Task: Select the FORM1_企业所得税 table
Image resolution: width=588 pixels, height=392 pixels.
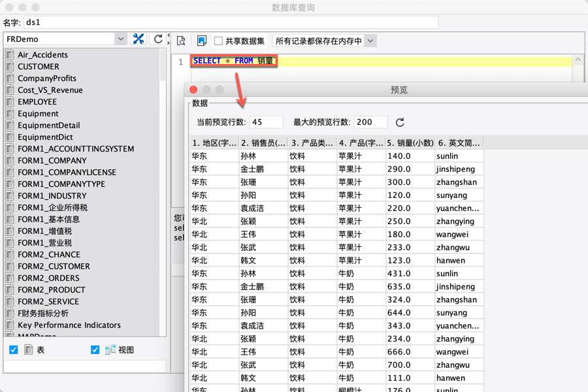Action: [52, 208]
